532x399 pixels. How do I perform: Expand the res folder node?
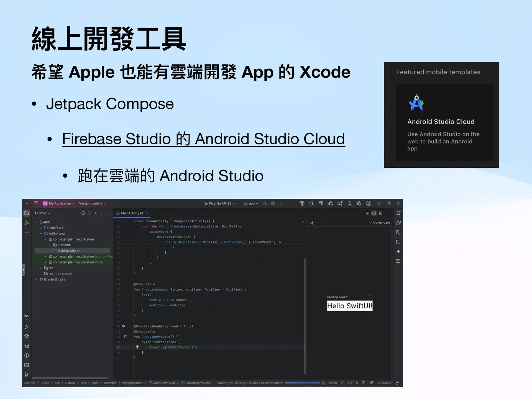41,268
